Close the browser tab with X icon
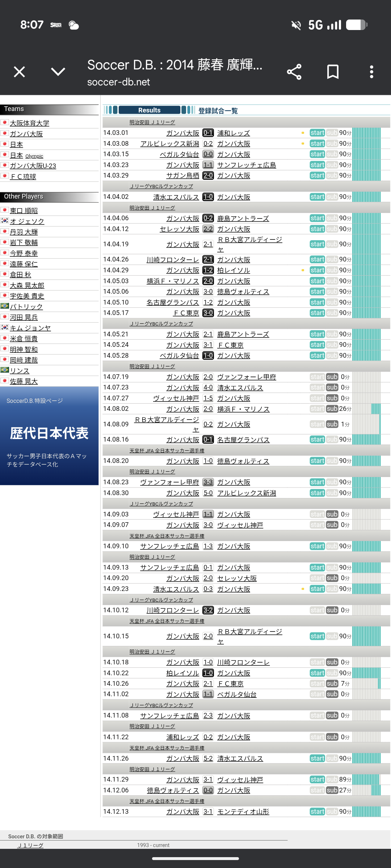391x868 pixels. point(20,72)
